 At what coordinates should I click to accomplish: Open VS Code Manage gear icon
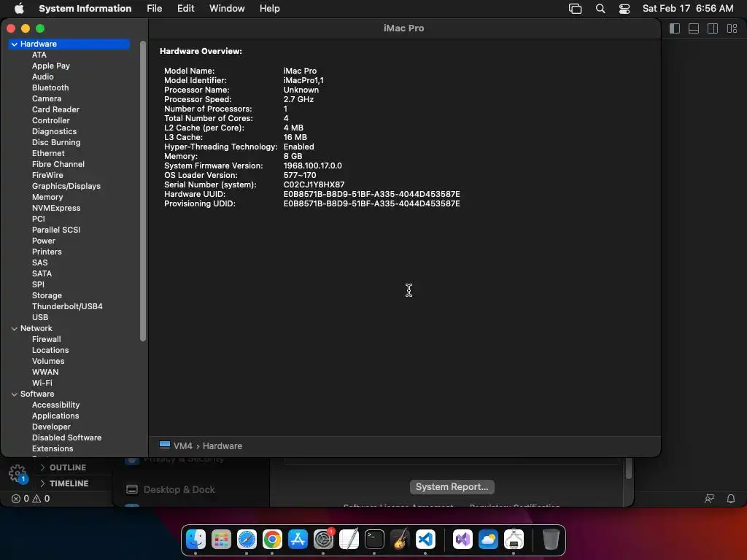click(18, 473)
